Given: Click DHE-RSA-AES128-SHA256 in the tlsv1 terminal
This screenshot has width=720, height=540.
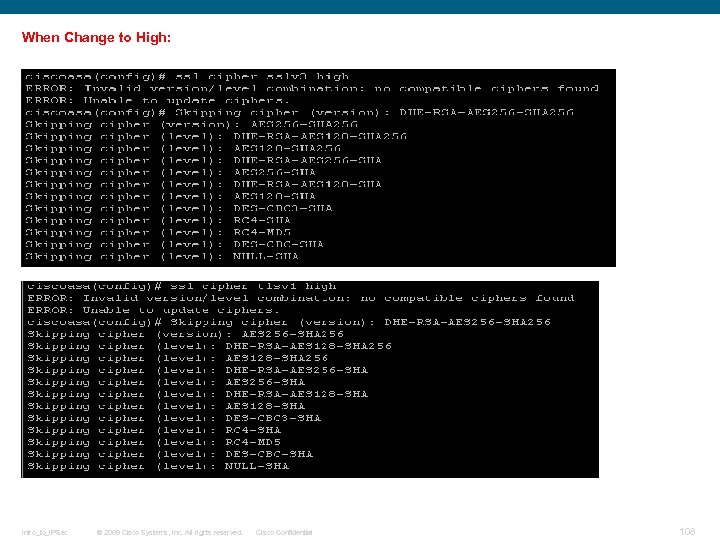Looking at the screenshot, I should click(x=309, y=346).
